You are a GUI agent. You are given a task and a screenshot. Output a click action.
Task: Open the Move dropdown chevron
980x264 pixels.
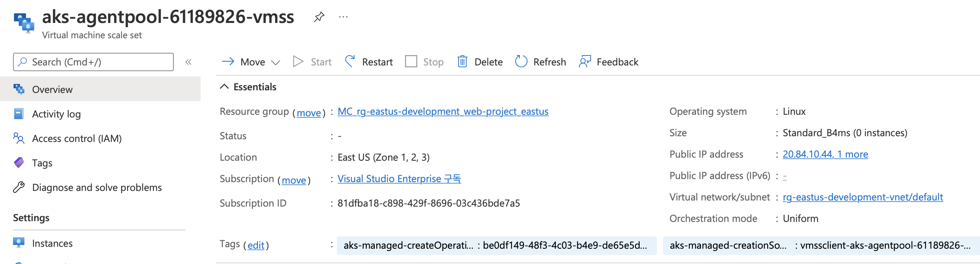click(276, 62)
